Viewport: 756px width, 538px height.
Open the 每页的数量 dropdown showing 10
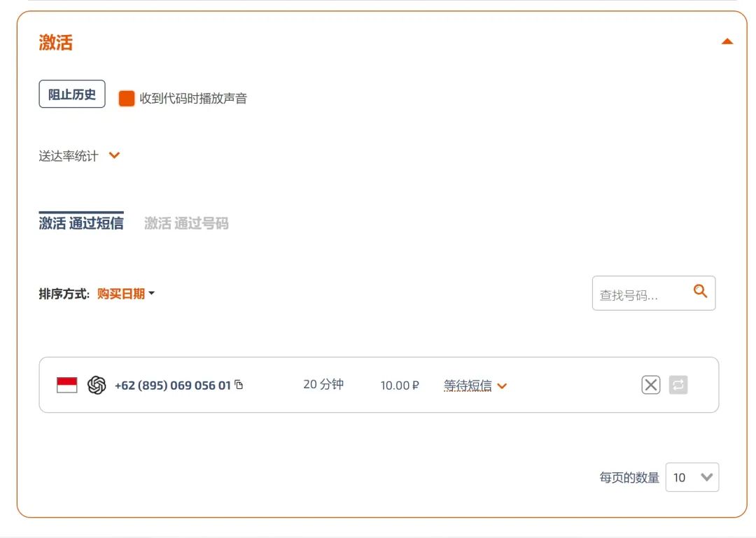point(692,477)
